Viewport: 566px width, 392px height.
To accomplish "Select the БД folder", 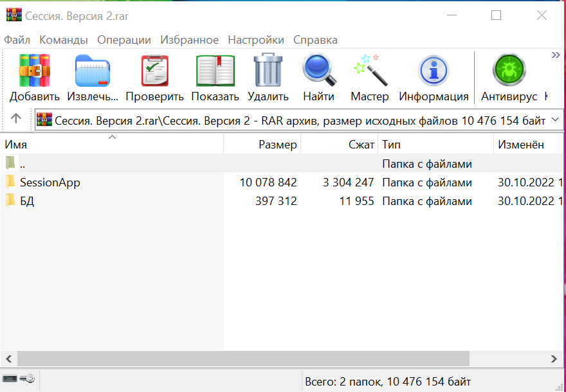I will (x=26, y=201).
